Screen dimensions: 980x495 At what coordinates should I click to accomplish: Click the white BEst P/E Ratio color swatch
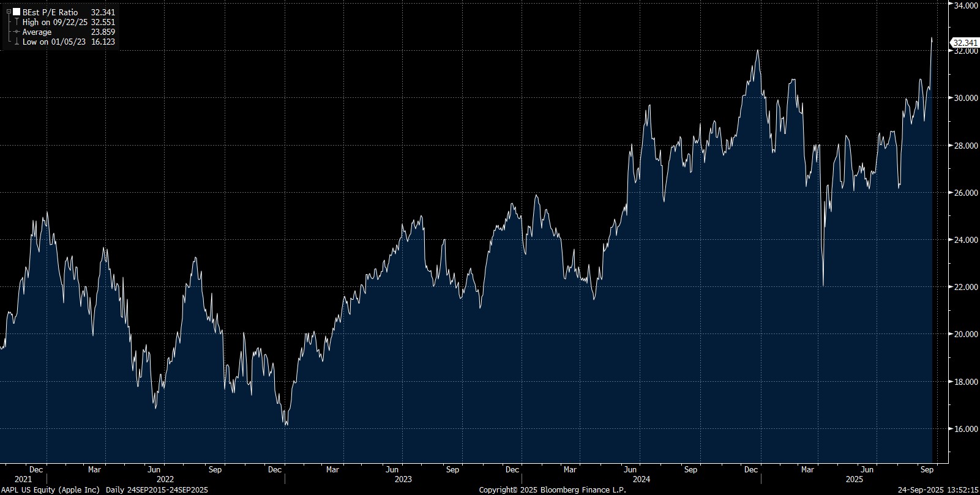coord(17,12)
